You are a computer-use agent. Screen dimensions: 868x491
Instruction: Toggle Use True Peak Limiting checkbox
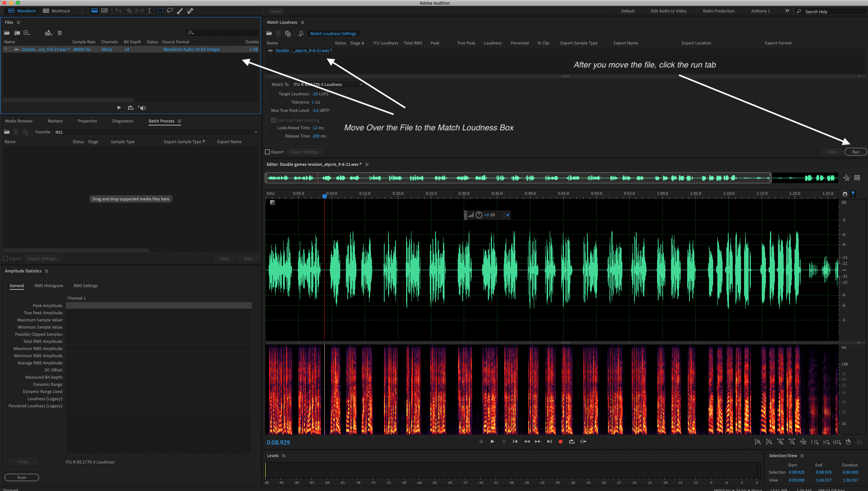(274, 120)
